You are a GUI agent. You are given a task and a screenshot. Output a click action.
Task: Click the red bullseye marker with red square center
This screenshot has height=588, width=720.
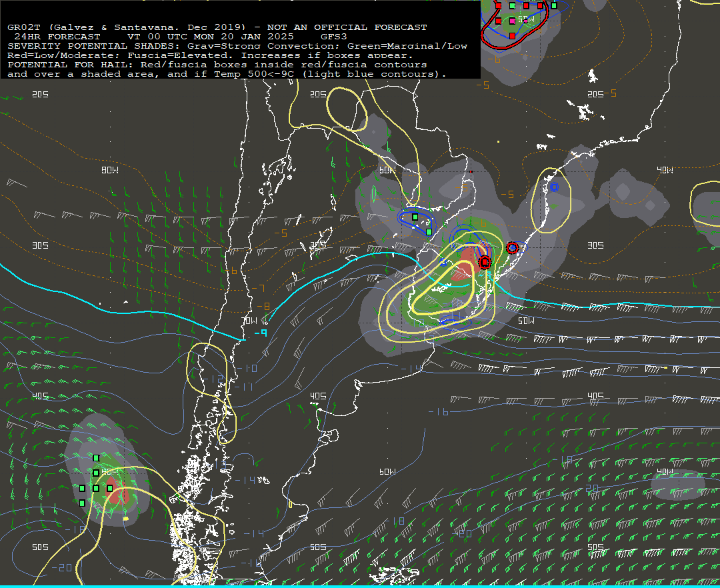pos(485,262)
